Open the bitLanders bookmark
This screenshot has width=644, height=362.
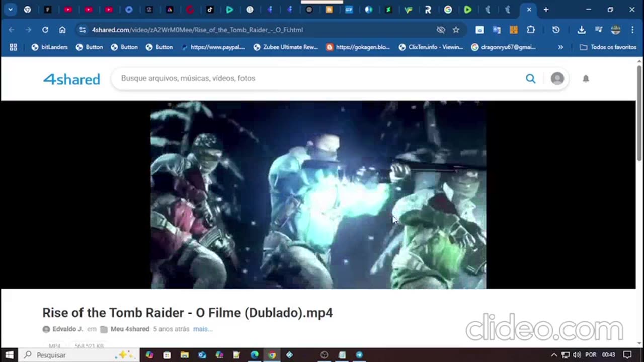49,47
